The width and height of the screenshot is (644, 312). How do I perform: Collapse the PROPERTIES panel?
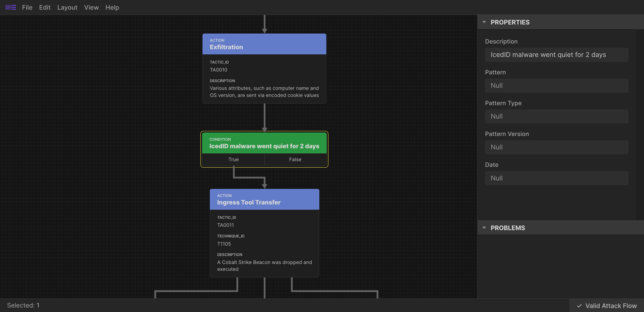[x=484, y=22]
